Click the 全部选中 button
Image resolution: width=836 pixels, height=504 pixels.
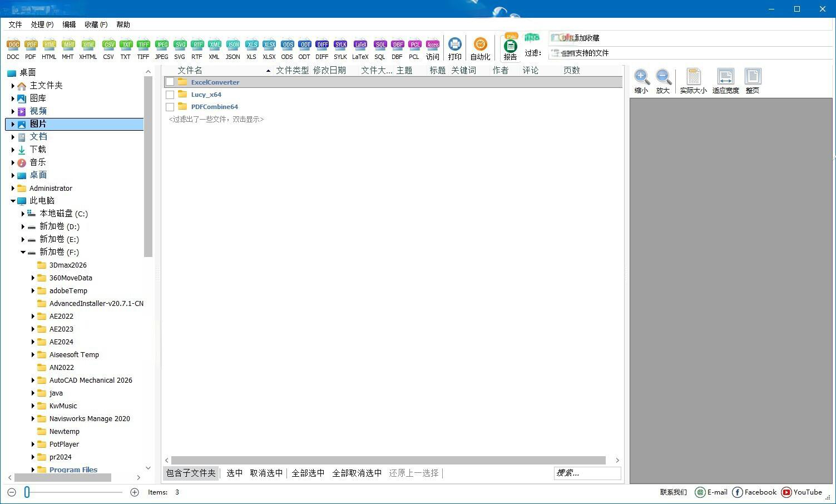tap(308, 473)
